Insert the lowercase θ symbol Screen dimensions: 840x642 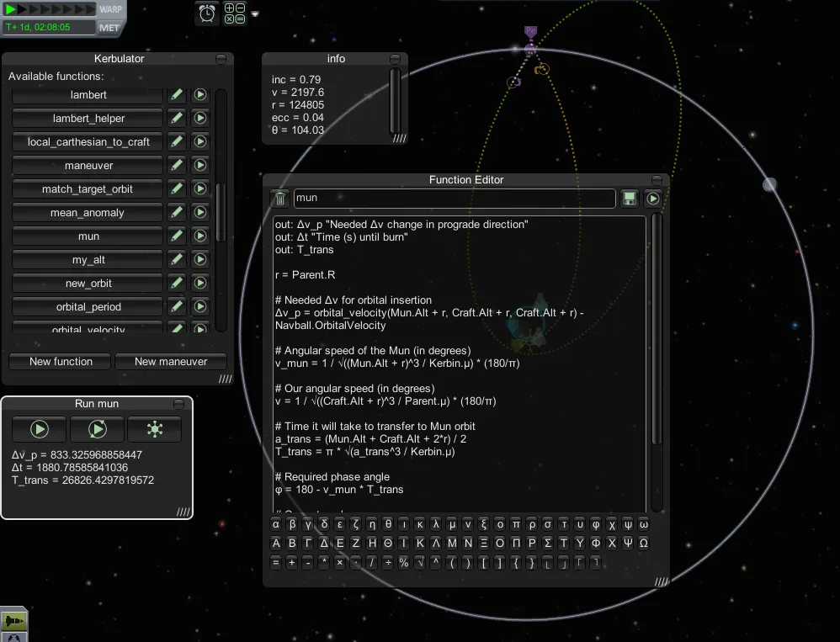pyautogui.click(x=388, y=525)
